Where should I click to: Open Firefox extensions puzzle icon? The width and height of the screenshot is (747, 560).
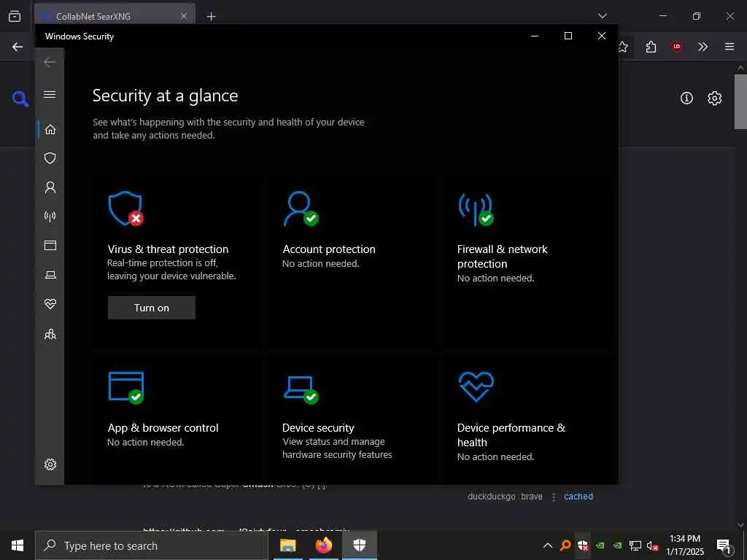click(651, 47)
